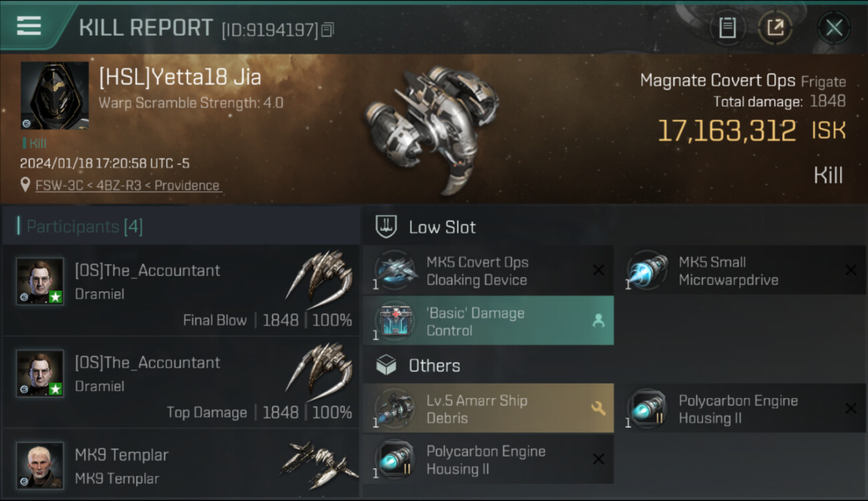Image resolution: width=868 pixels, height=501 pixels.
Task: Click the Others section cube icon
Action: coord(387,365)
